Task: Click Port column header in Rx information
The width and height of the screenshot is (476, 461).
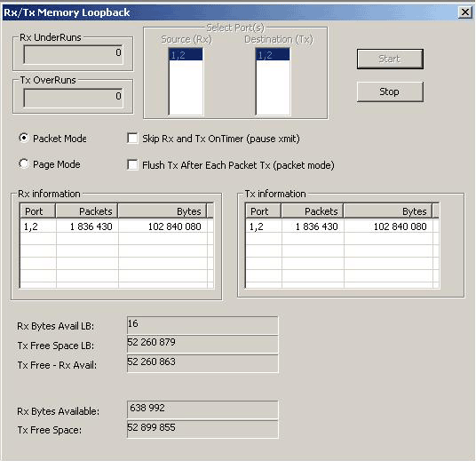Action: [37, 211]
